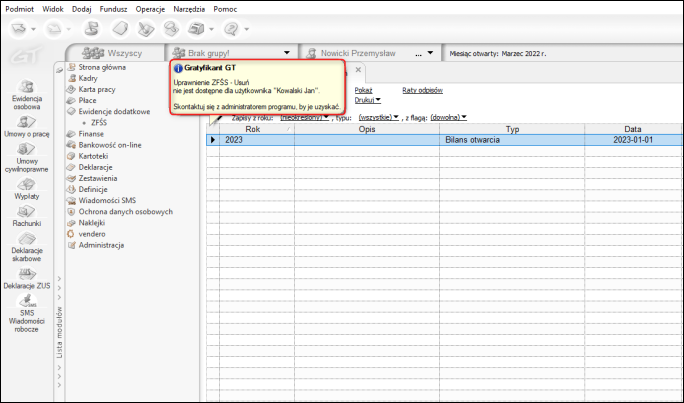The height and width of the screenshot is (403, 684).
Task: Open Ewidencja osobowa in sidebar
Action: pos(27,95)
